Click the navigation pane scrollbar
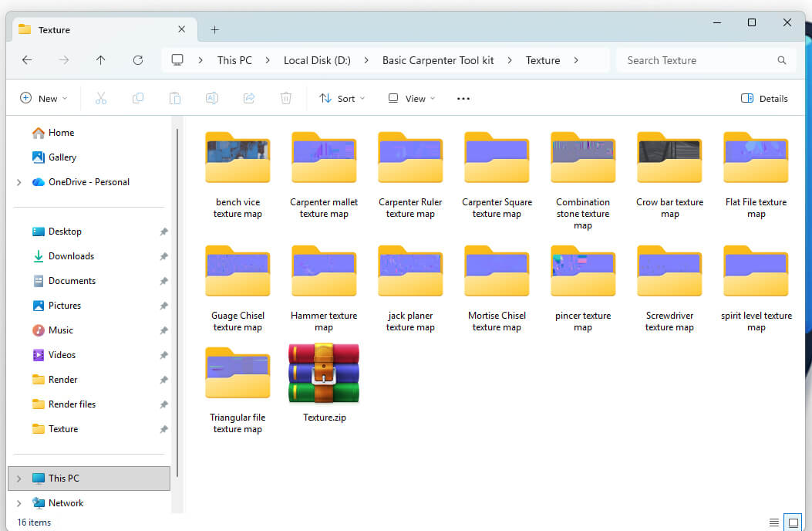The height and width of the screenshot is (531, 812). tap(177, 303)
